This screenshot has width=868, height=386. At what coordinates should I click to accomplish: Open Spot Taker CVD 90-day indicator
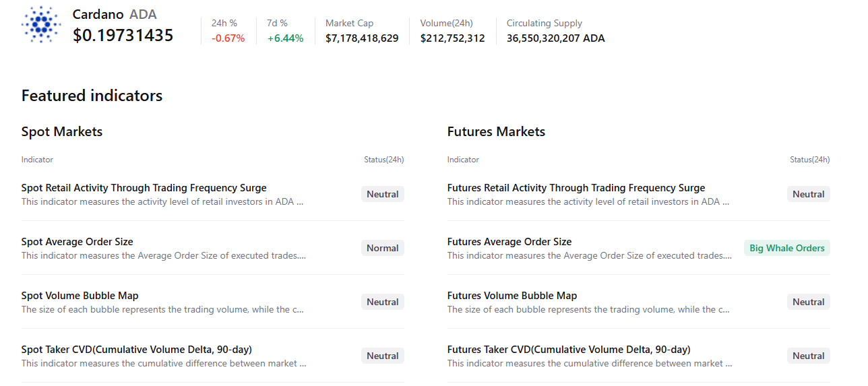click(137, 350)
